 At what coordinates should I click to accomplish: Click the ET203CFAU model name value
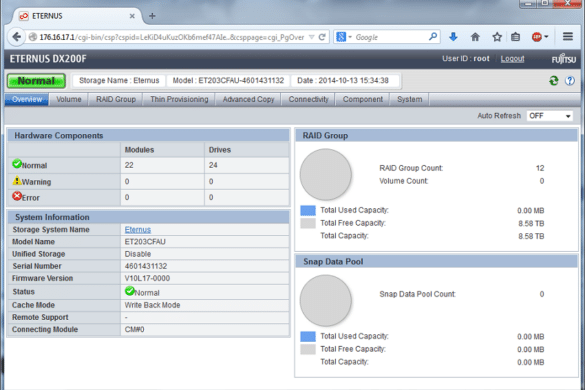coord(145,242)
